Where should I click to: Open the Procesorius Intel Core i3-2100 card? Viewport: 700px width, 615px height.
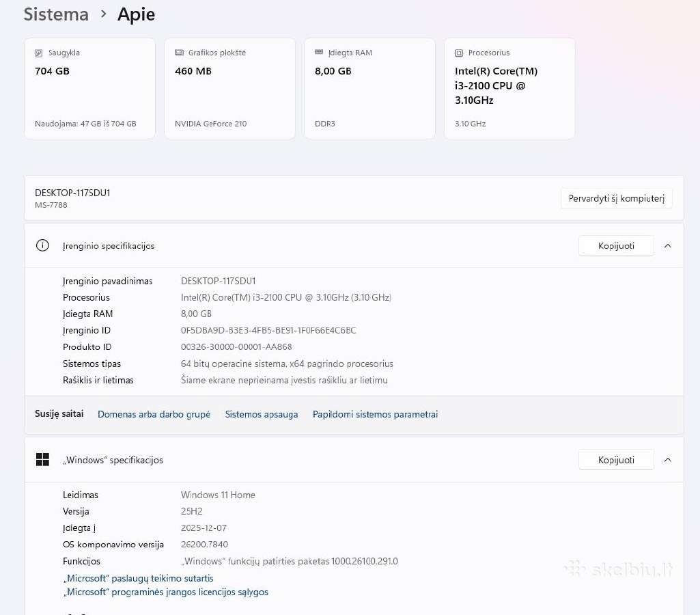(509, 88)
